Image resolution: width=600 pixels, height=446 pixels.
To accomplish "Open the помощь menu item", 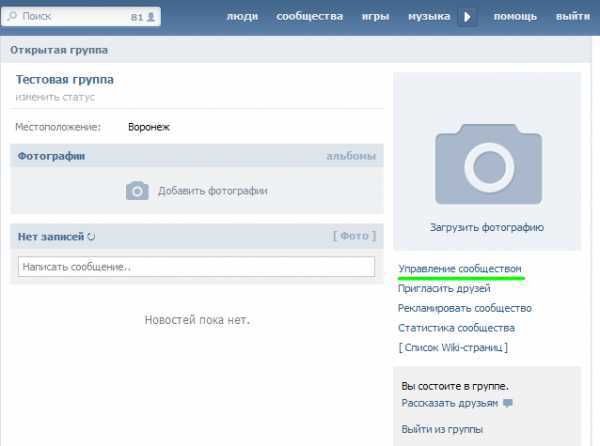I will pos(515,16).
